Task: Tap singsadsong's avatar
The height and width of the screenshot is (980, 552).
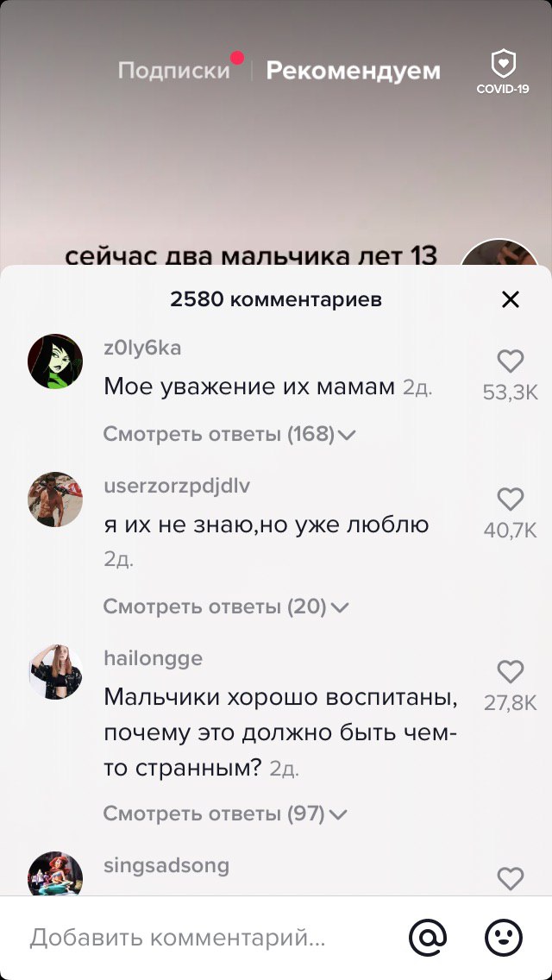Action: click(55, 874)
